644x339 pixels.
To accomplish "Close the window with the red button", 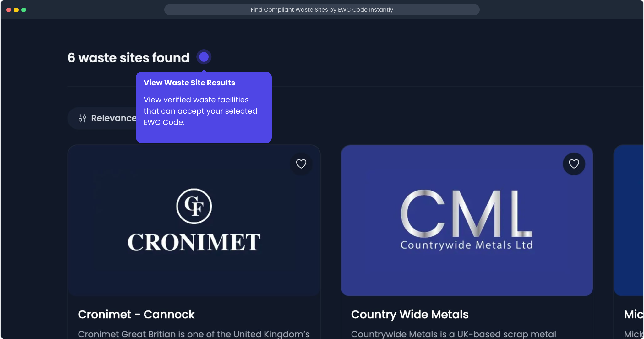I will point(9,10).
